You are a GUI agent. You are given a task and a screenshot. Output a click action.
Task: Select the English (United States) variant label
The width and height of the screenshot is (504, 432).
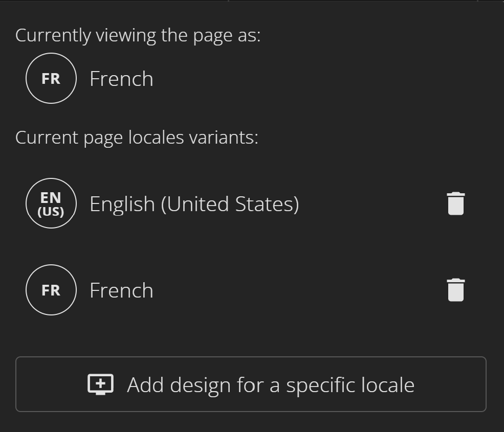pyautogui.click(x=194, y=203)
